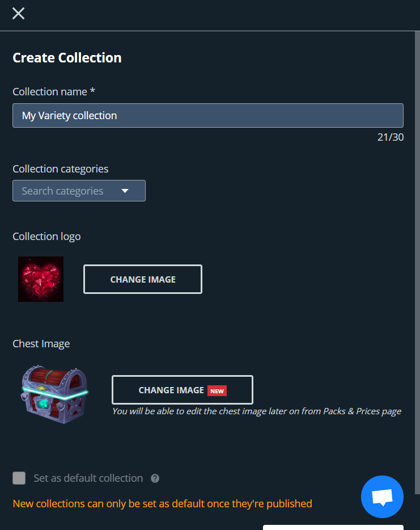Click the Collection name input field

pyautogui.click(x=208, y=116)
